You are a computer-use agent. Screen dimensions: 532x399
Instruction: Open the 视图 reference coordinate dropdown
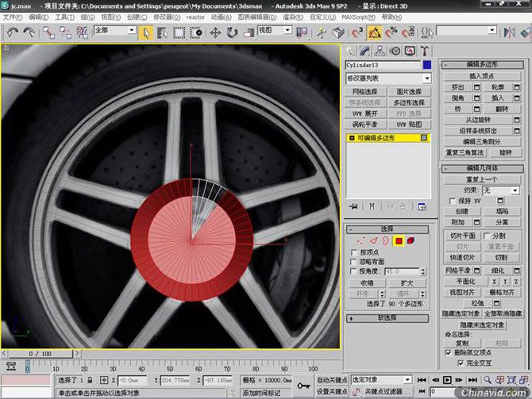click(275, 30)
